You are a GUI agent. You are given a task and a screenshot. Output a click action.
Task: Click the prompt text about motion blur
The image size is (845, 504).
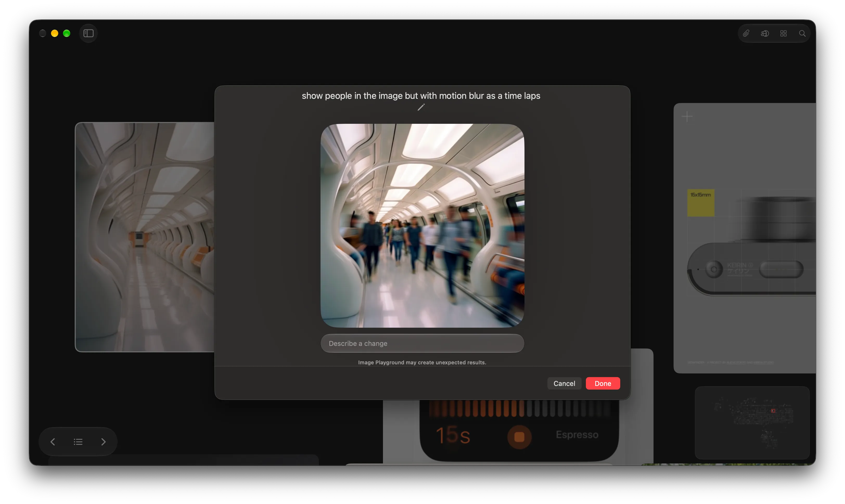(x=421, y=96)
